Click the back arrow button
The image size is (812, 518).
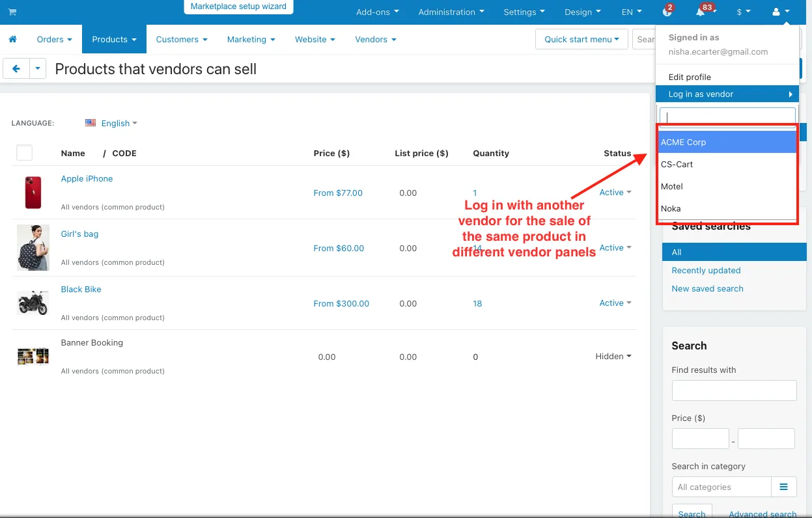(16, 68)
